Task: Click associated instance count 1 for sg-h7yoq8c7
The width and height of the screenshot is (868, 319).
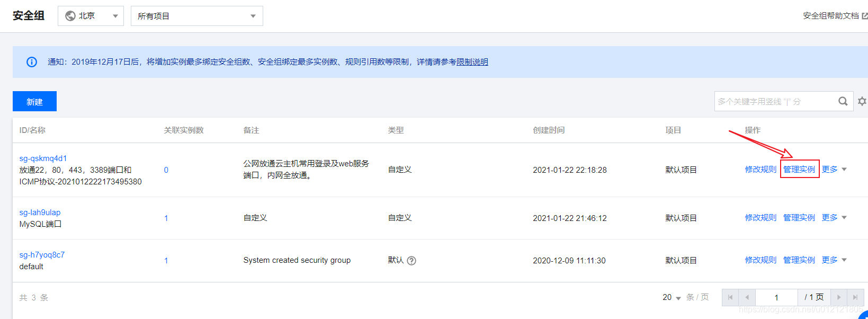Action: click(166, 261)
